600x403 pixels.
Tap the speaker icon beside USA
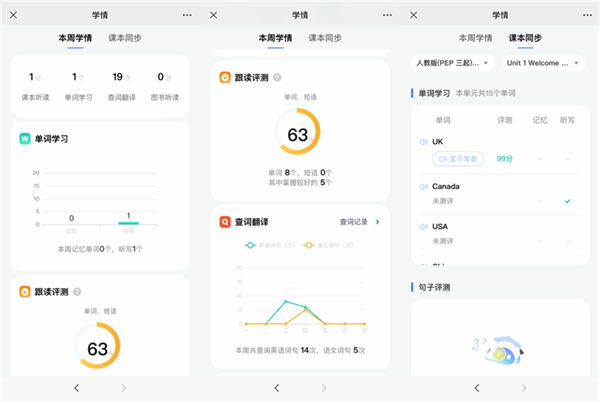click(424, 227)
